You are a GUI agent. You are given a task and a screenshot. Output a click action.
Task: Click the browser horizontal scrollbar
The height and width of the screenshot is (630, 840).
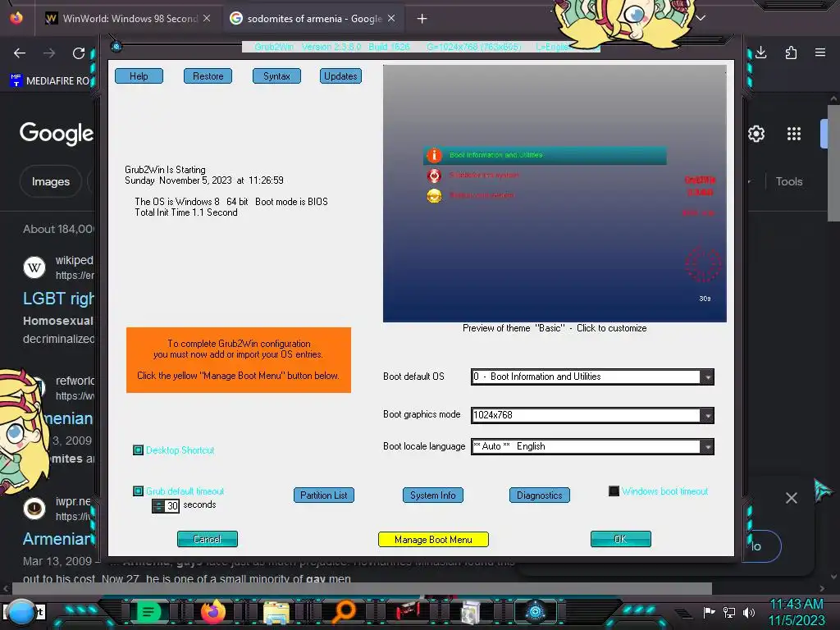(362, 589)
